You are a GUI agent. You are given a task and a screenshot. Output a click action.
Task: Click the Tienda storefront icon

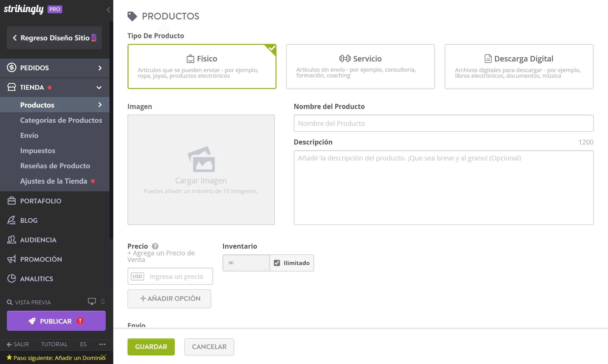[12, 87]
